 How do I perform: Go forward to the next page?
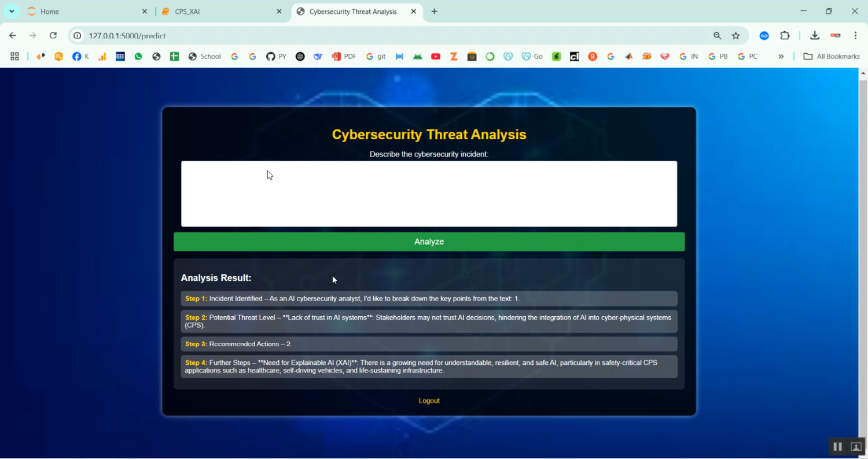coord(33,36)
